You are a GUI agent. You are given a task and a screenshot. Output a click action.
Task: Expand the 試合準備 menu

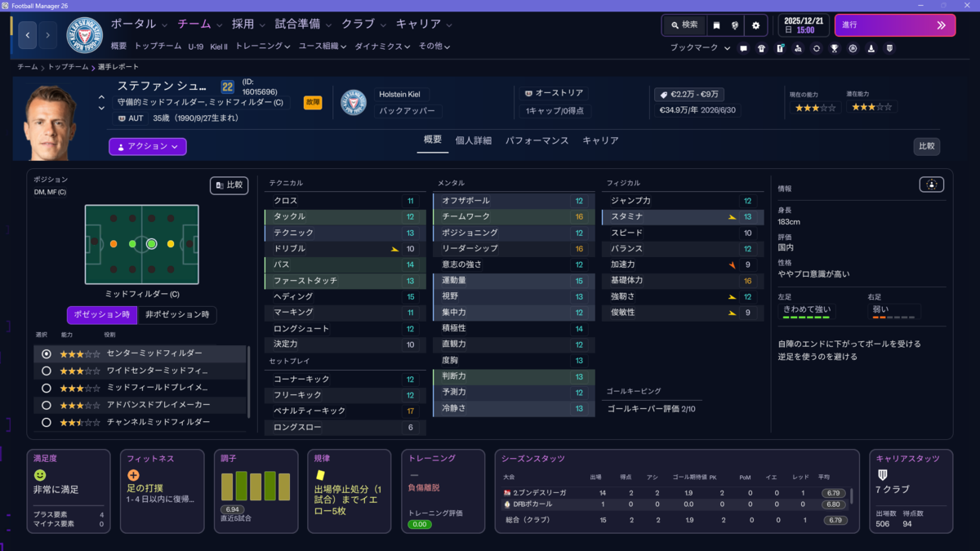click(305, 24)
